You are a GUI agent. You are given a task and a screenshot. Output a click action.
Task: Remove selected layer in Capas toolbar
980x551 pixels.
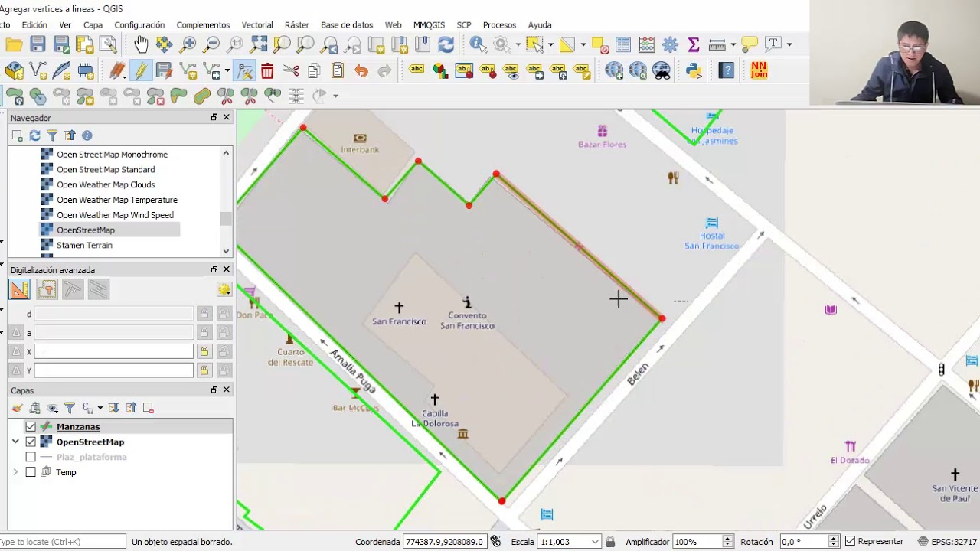point(149,408)
